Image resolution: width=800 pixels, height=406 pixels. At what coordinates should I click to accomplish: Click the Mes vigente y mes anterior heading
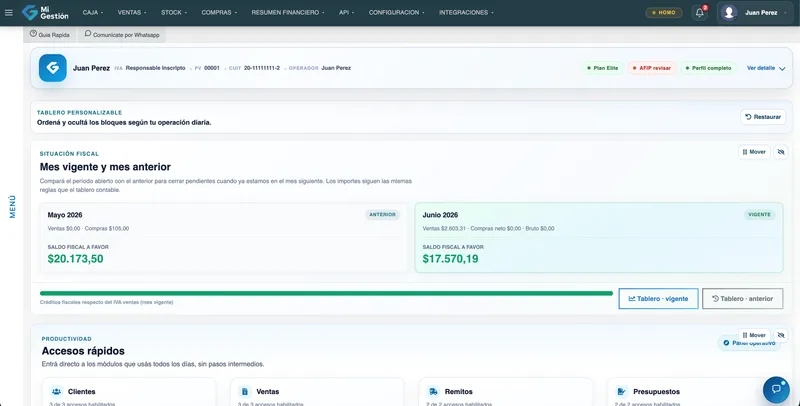(105, 167)
